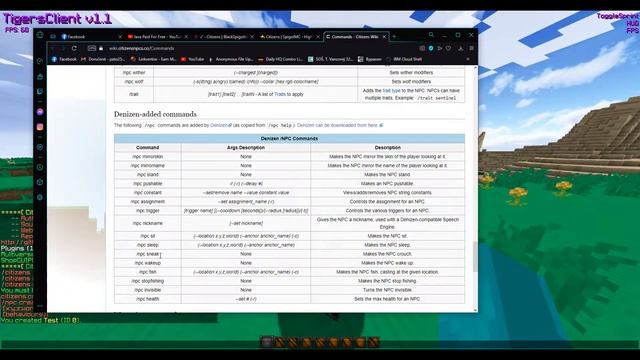
Task: Click the Denizen-added commands heading
Action: [x=155, y=114]
